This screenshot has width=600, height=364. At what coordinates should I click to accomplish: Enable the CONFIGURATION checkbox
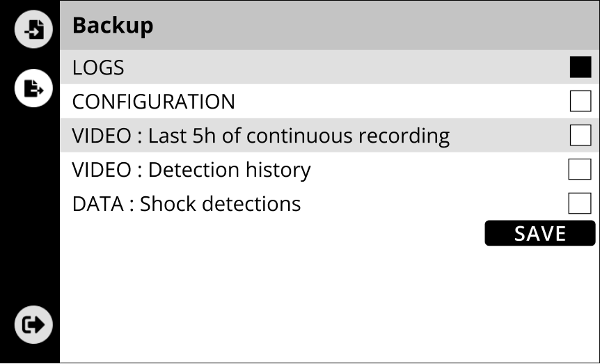click(580, 102)
